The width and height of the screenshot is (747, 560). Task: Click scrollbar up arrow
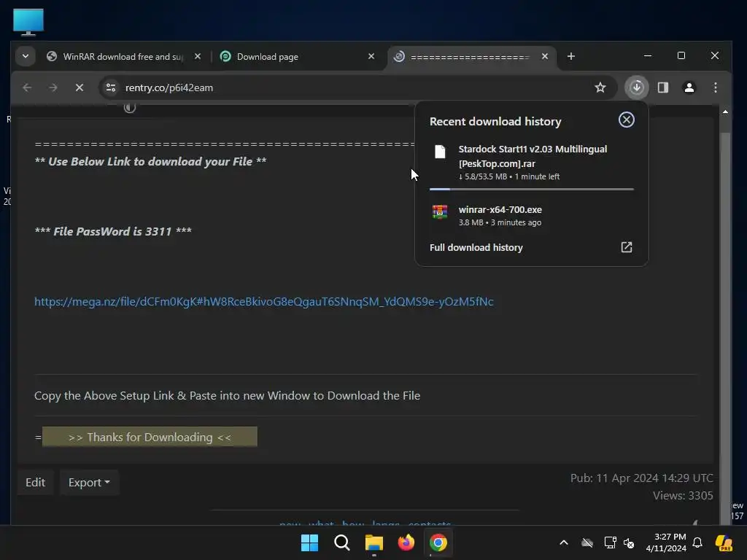click(x=725, y=112)
